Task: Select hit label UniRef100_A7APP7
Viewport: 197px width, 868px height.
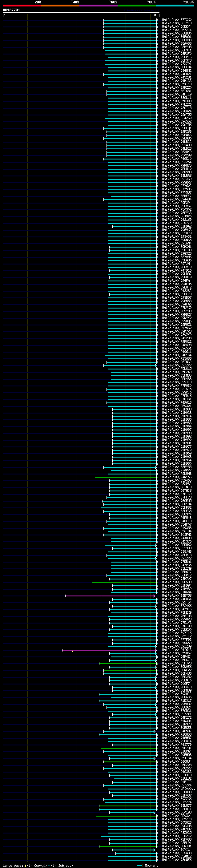Action: click(176, 470)
